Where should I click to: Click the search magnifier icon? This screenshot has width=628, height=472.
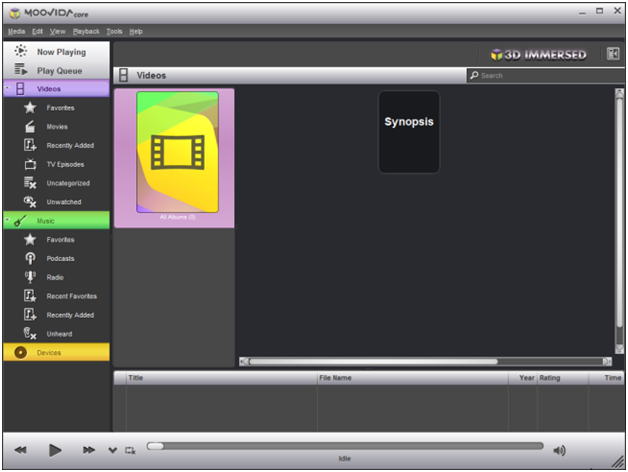[474, 75]
